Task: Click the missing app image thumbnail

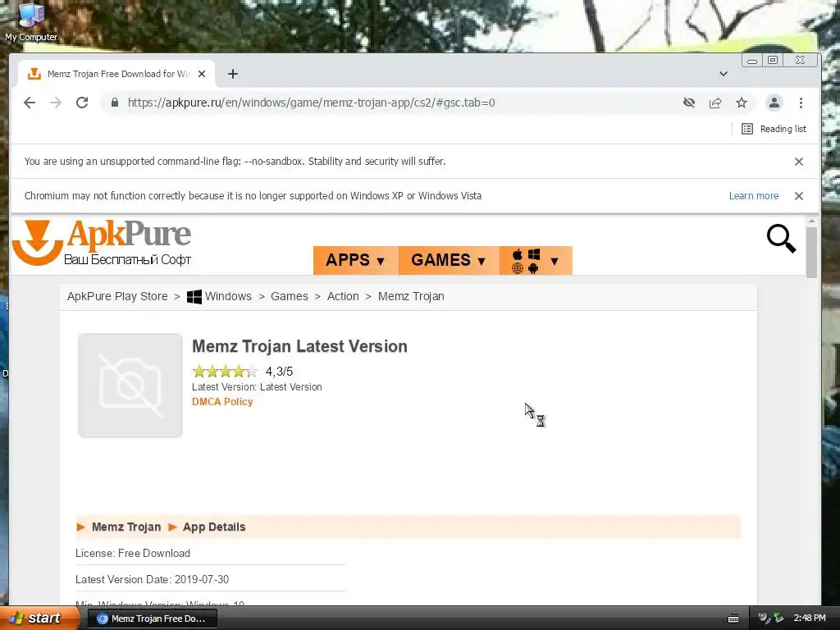Action: point(130,386)
